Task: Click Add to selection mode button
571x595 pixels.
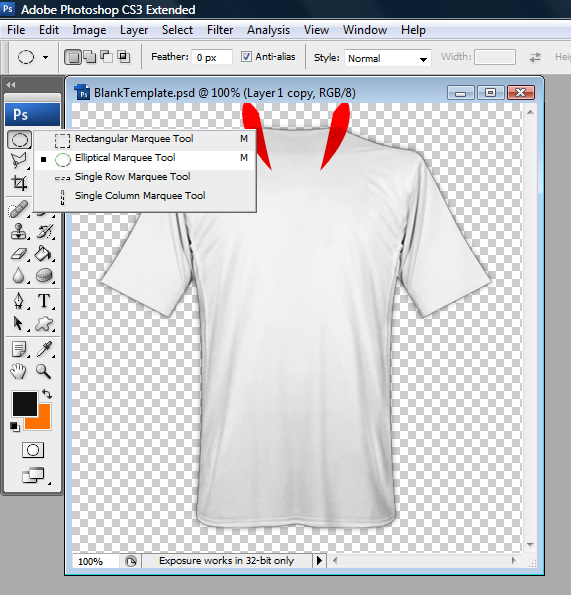Action: 90,57
